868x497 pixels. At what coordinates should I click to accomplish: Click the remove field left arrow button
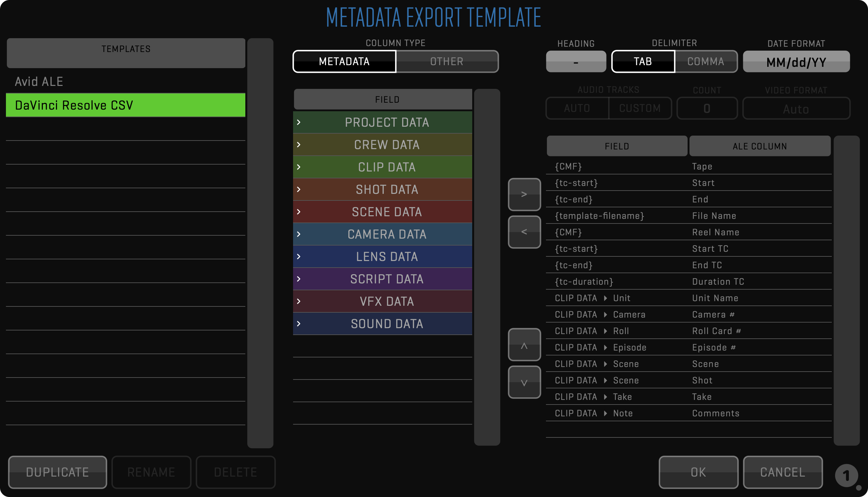pos(524,232)
